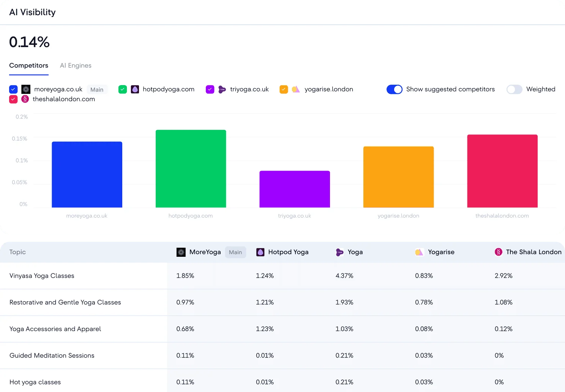Image resolution: width=565 pixels, height=392 pixels.
Task: Click the green hotpodyoga.com bar
Action: pos(191,169)
